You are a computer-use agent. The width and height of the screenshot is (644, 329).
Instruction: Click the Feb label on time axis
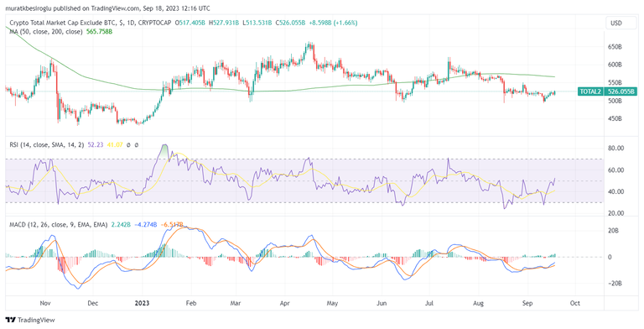point(191,304)
